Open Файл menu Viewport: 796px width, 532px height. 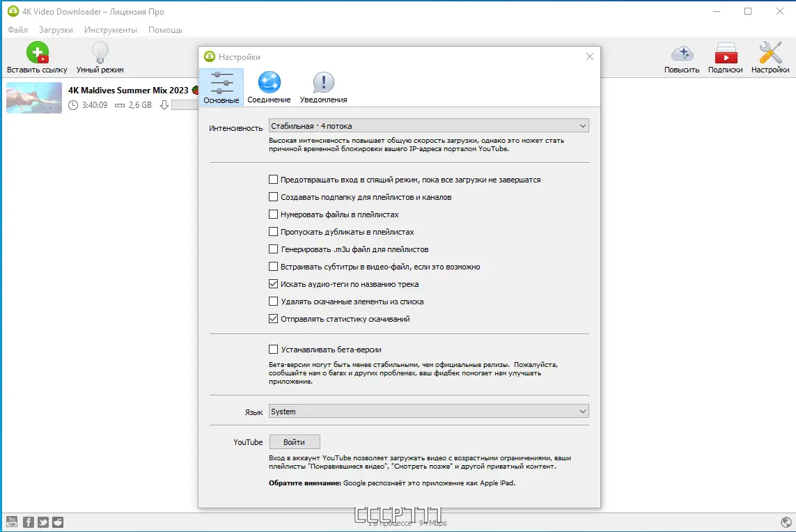pyautogui.click(x=18, y=30)
